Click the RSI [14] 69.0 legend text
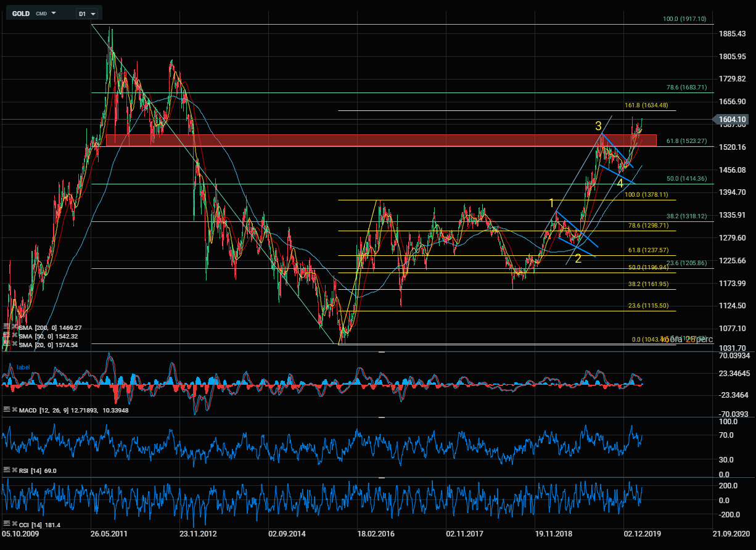Viewport: 756px width, 550px height. [x=38, y=470]
